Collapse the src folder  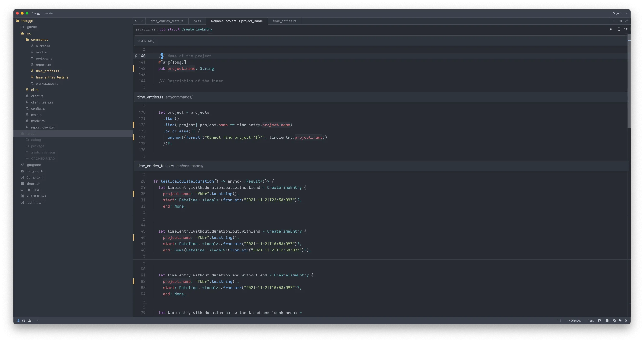point(73,33)
